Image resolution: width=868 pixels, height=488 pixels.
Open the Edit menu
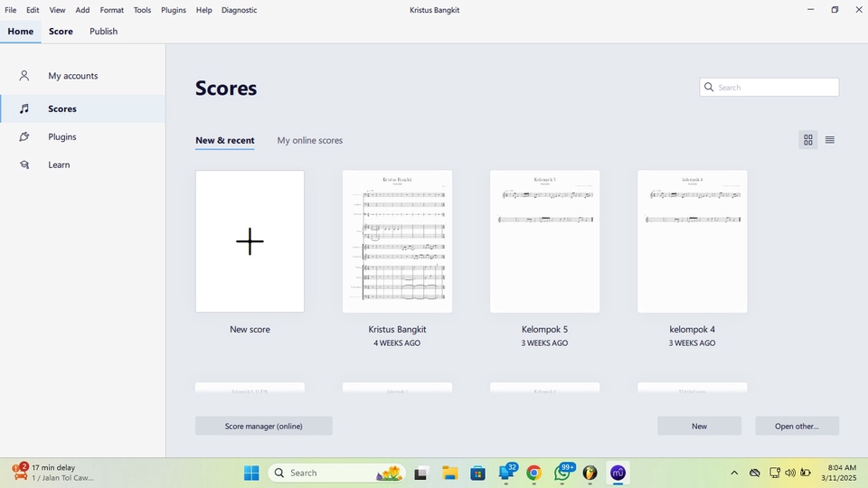pyautogui.click(x=33, y=10)
